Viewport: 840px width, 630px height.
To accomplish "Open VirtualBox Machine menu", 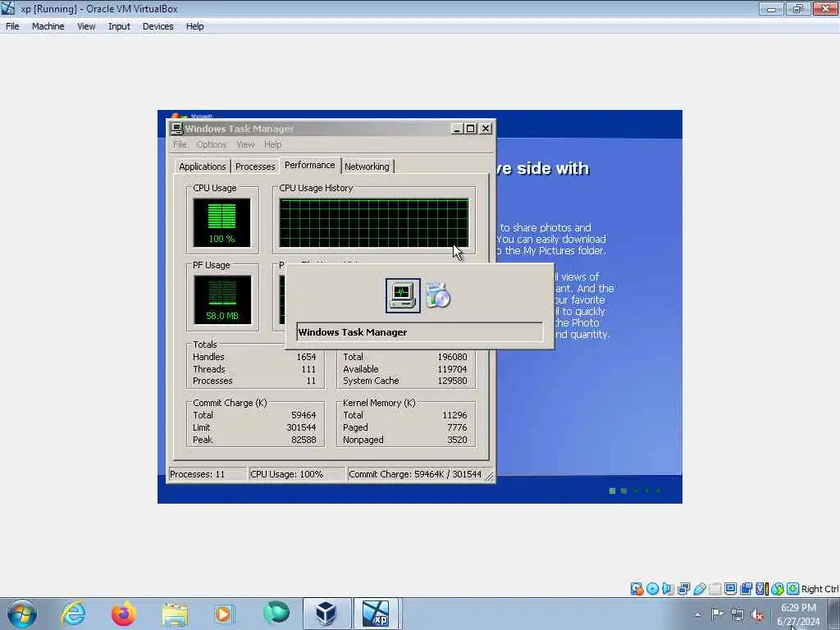I will click(x=48, y=26).
